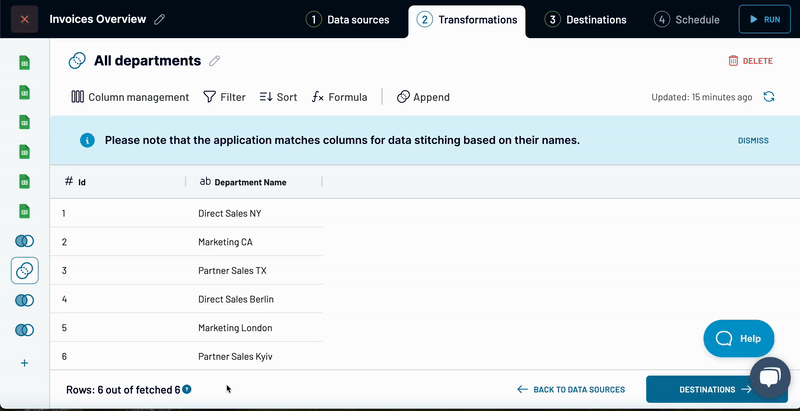Click the Back to Data Sources link
The width and height of the screenshot is (800, 411).
pyautogui.click(x=571, y=390)
